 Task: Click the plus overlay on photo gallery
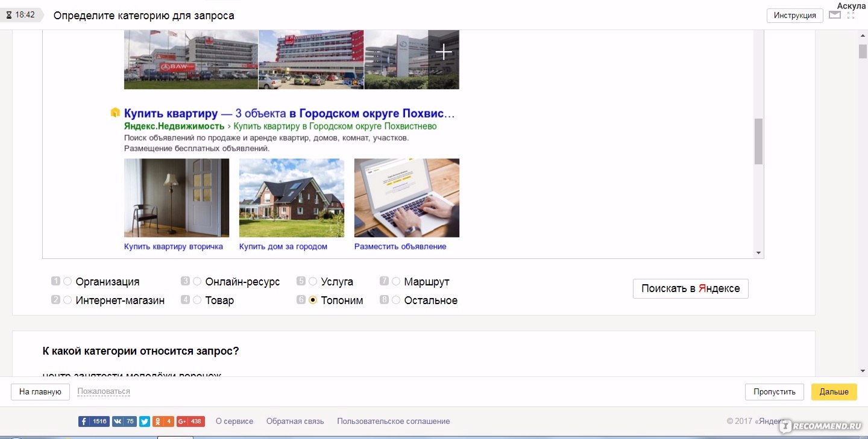point(444,52)
